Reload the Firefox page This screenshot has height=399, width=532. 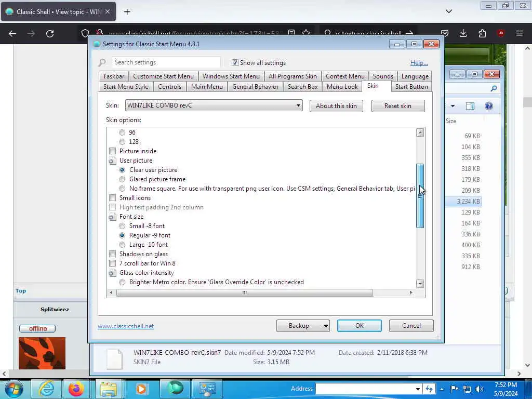tap(50, 34)
